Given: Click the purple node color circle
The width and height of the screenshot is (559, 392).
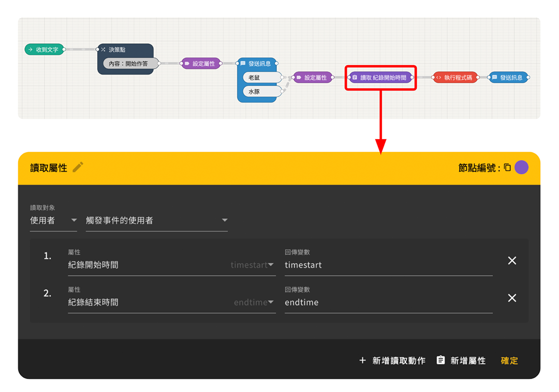Looking at the screenshot, I should click(x=521, y=168).
